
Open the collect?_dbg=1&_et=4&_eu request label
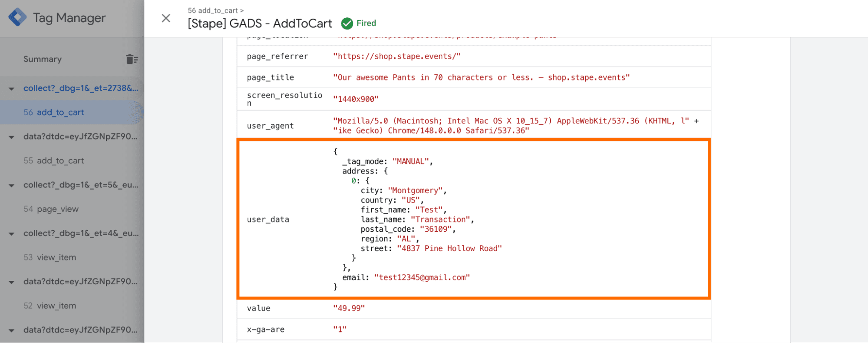81,233
